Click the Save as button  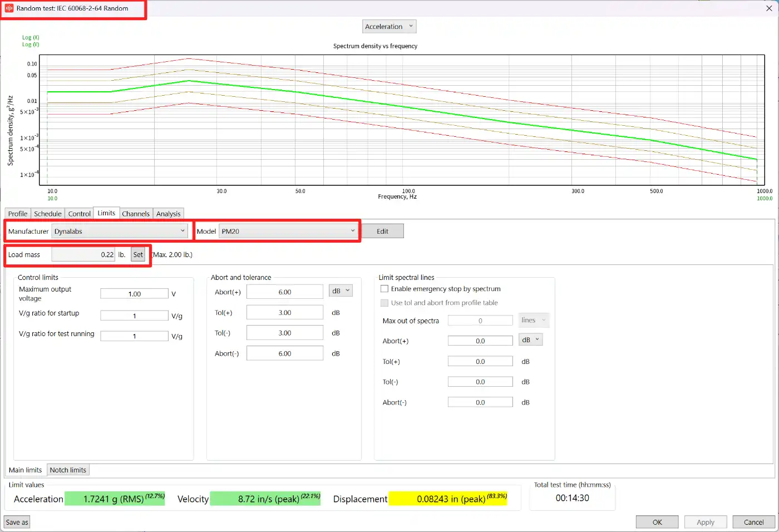(x=17, y=523)
